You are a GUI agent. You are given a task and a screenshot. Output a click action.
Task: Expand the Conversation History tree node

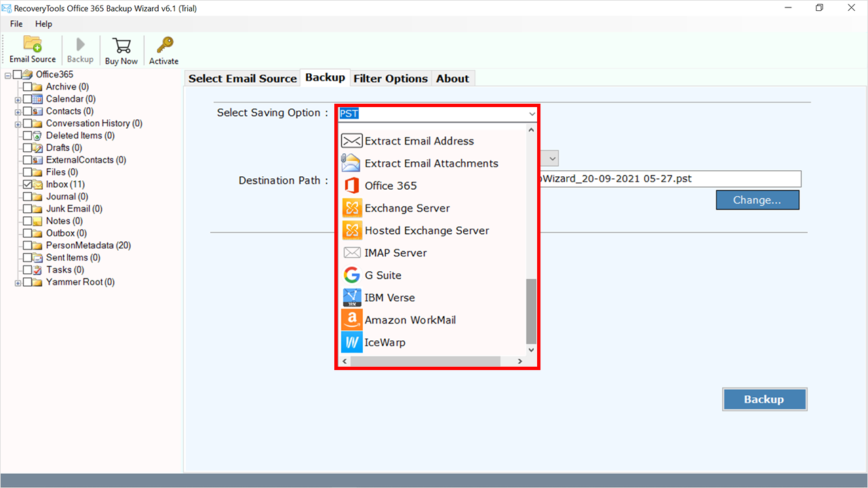18,124
